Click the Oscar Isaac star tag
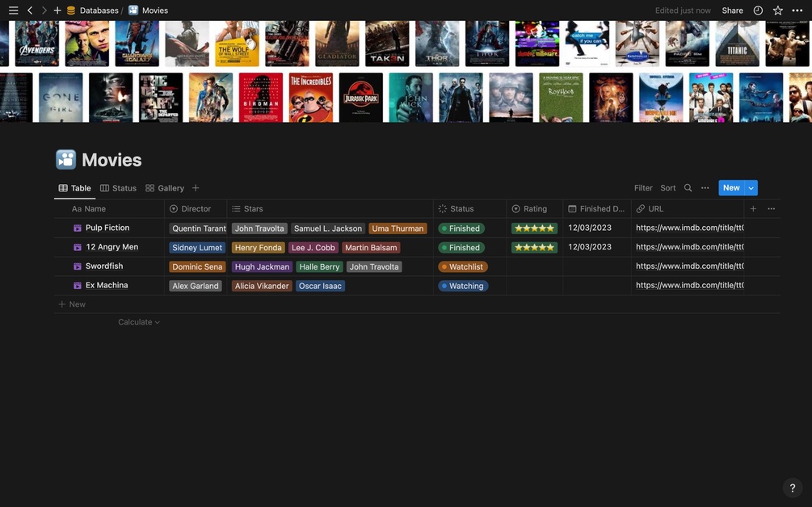The width and height of the screenshot is (812, 507). pyautogui.click(x=320, y=286)
